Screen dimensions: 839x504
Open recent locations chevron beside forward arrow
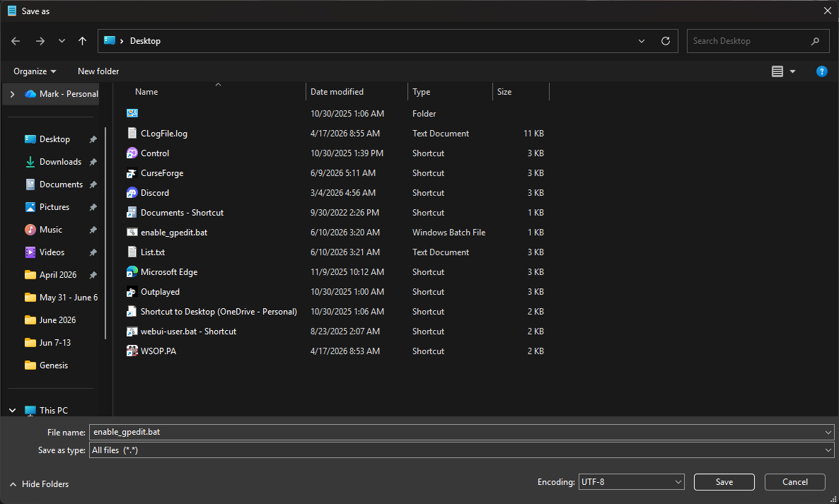coord(62,41)
